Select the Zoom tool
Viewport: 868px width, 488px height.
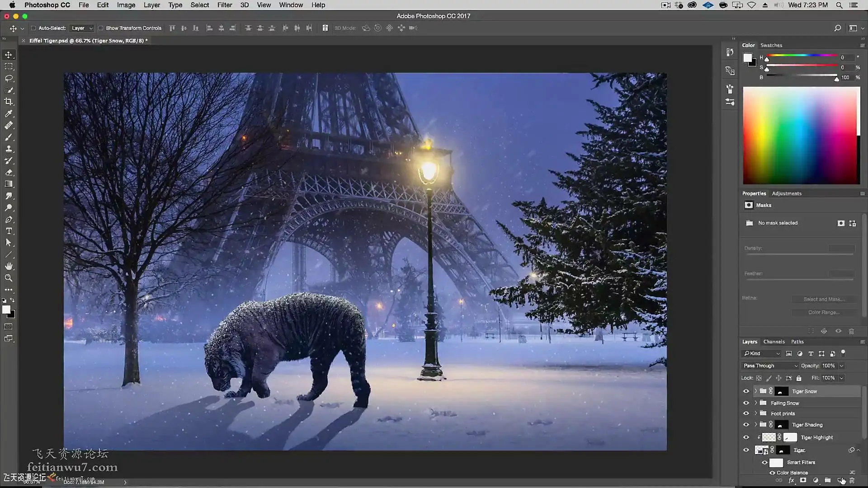pyautogui.click(x=9, y=278)
